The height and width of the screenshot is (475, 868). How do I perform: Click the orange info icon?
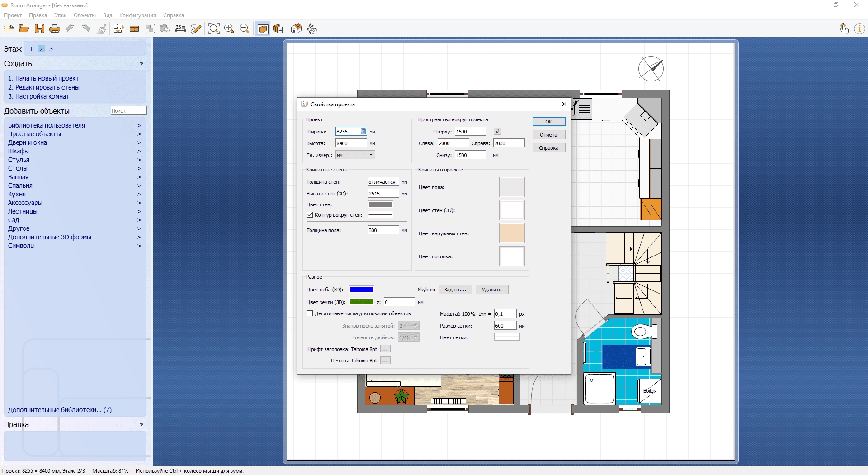[859, 29]
